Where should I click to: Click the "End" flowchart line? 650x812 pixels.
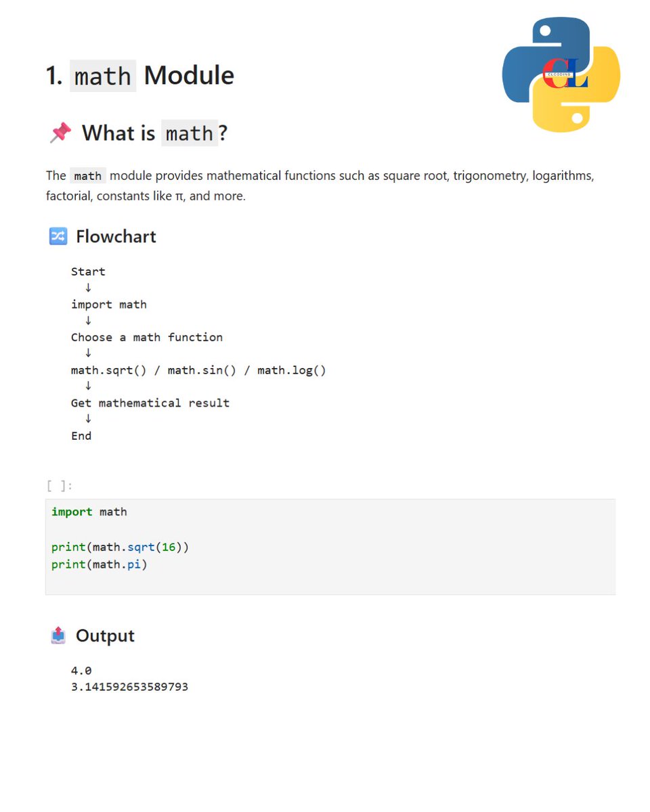81,436
